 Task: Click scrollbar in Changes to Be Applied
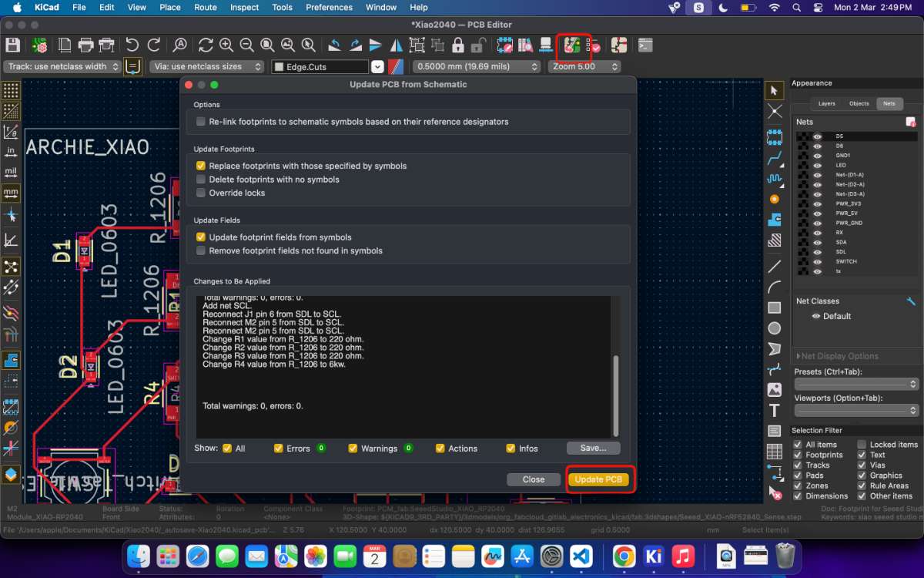pos(615,395)
